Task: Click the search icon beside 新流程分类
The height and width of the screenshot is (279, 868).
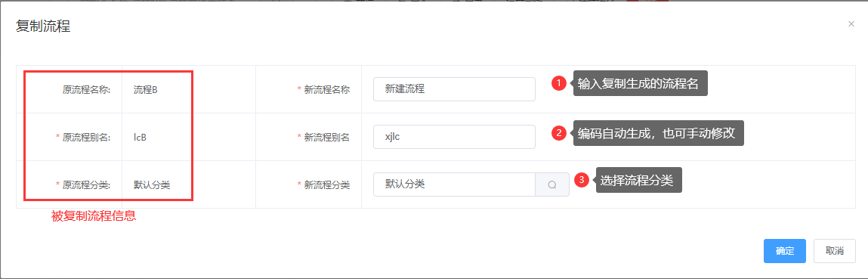Action: pyautogui.click(x=552, y=185)
